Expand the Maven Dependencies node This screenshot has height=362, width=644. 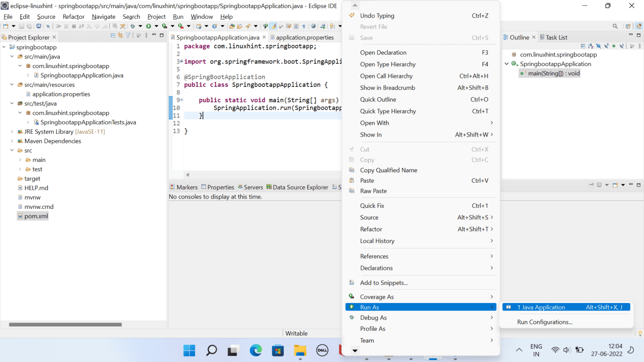pyautogui.click(x=12, y=141)
